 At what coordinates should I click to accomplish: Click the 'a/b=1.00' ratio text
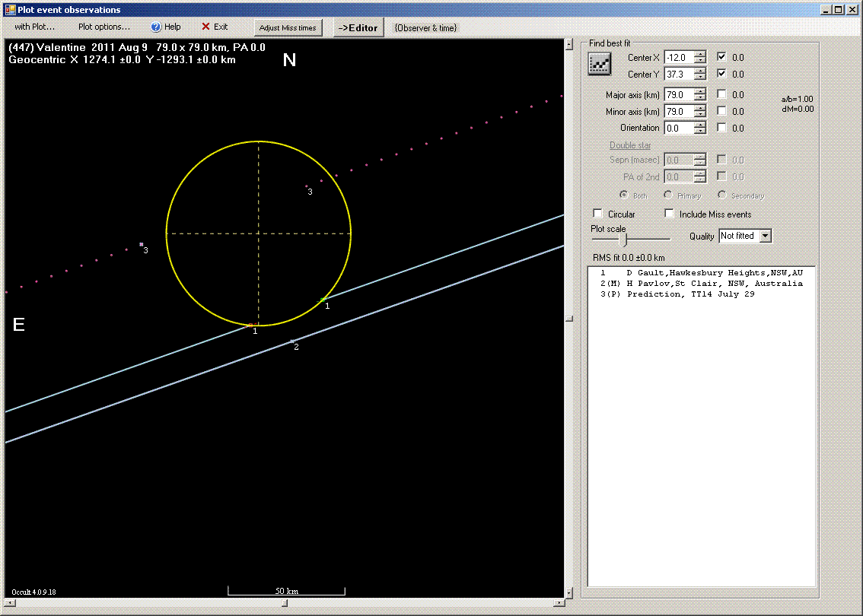[797, 99]
